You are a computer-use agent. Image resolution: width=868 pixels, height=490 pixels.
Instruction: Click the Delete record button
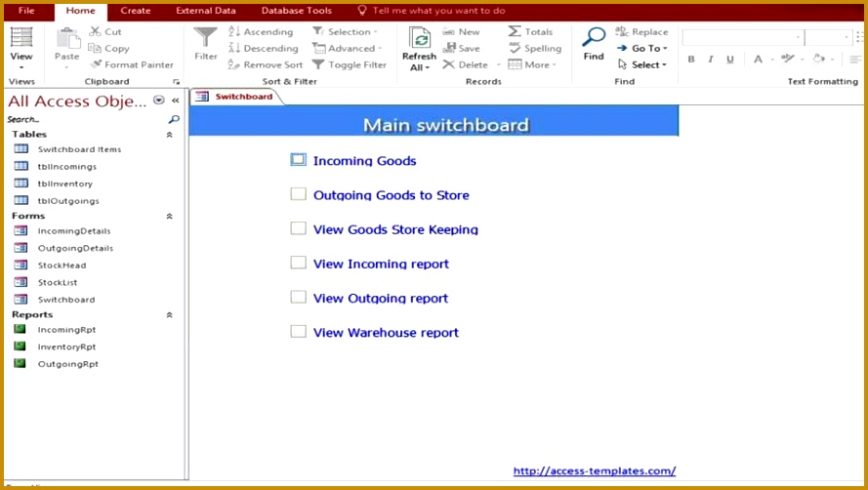[466, 64]
